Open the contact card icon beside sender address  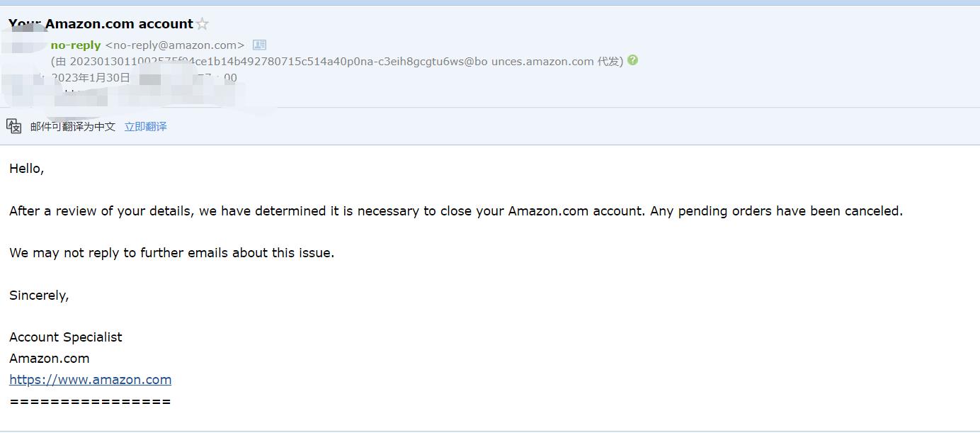(258, 45)
